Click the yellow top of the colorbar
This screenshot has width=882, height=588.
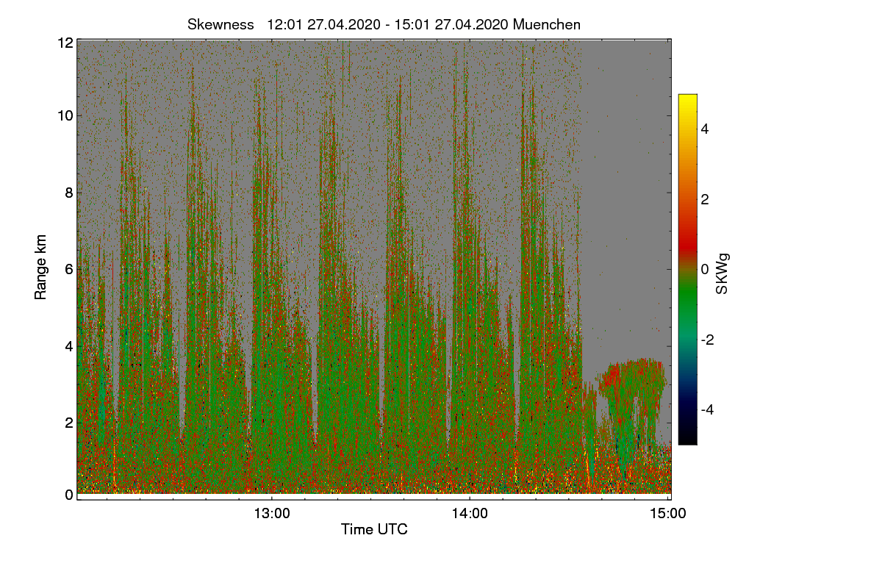coord(687,103)
